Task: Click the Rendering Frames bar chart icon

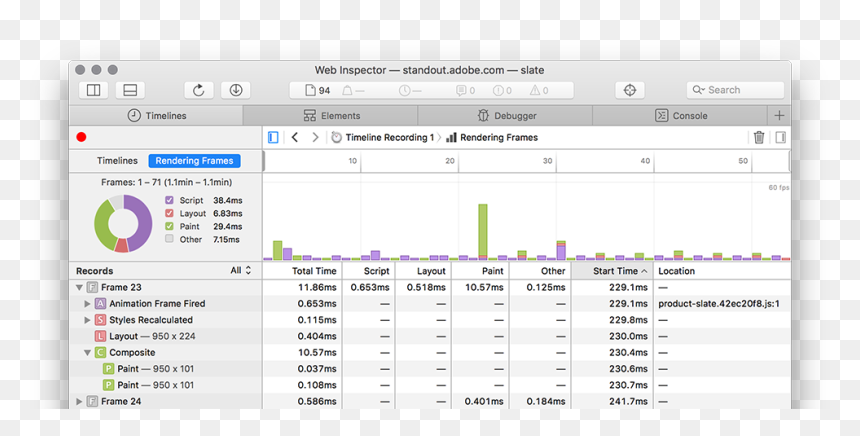Action: coord(451,138)
